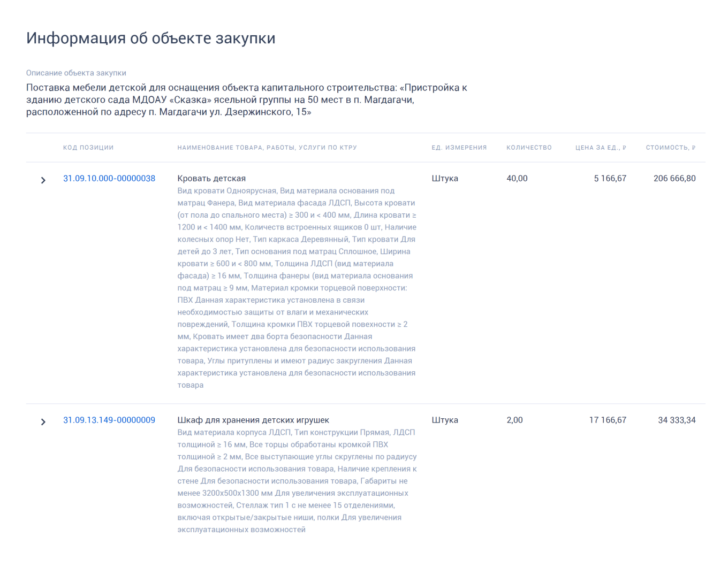Screen dimensions: 728x568
Task: Expand the Кровать детская row chevron
Action: 43,180
